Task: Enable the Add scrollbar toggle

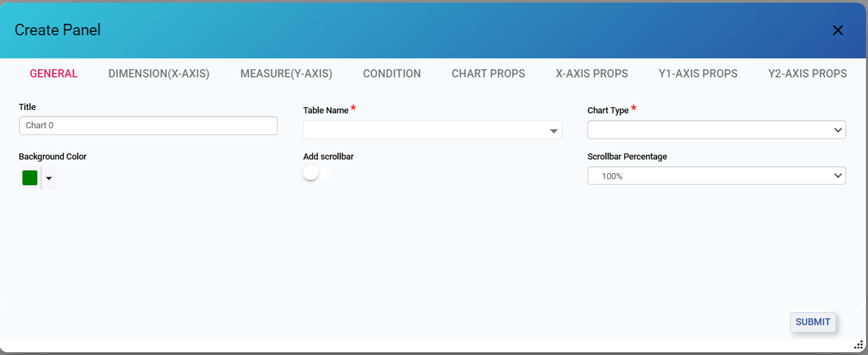Action: [317, 173]
